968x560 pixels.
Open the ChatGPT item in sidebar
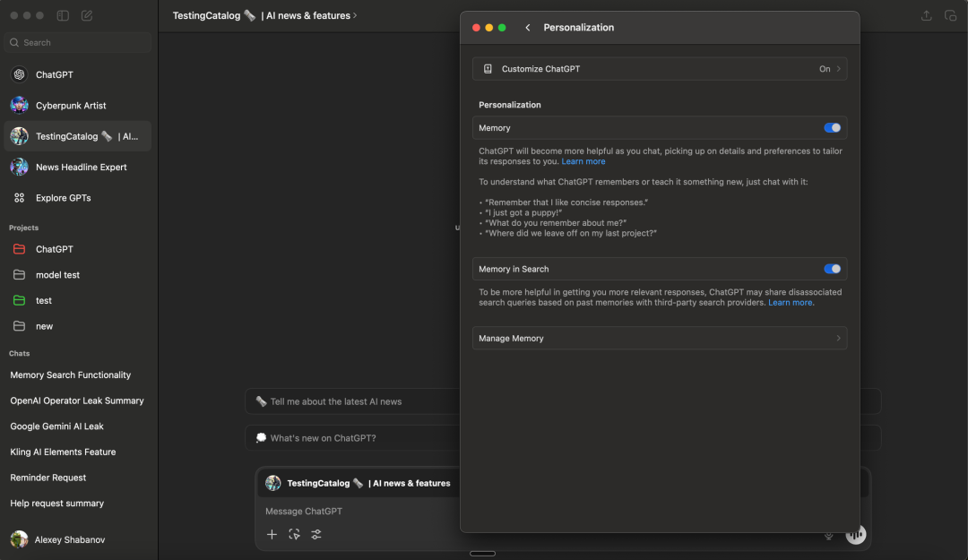point(78,74)
